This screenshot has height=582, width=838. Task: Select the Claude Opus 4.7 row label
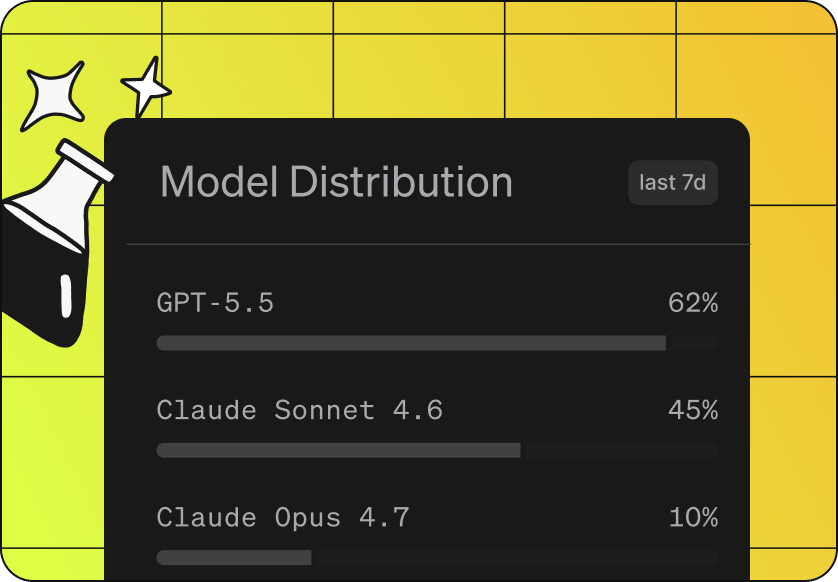pos(283,518)
